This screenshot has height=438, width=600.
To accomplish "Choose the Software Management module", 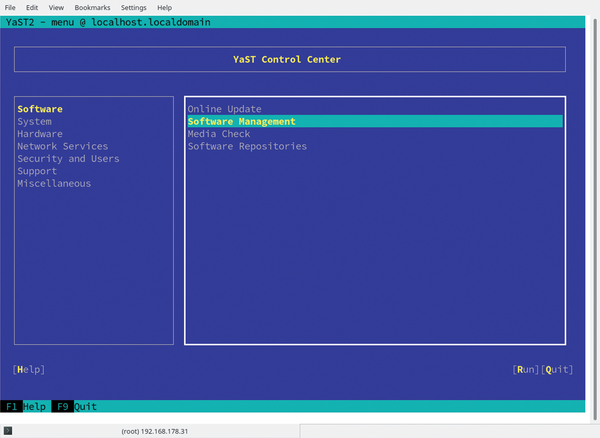I will coord(375,121).
